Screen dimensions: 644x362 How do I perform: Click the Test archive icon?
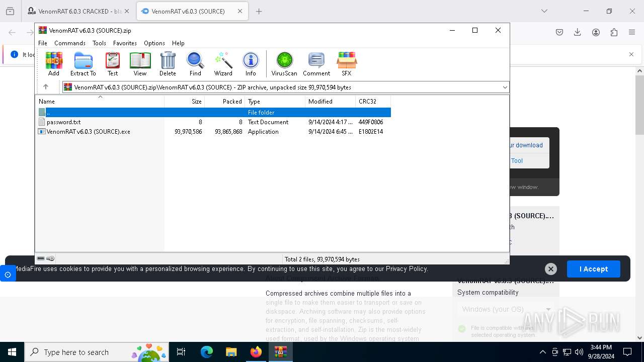tap(113, 63)
